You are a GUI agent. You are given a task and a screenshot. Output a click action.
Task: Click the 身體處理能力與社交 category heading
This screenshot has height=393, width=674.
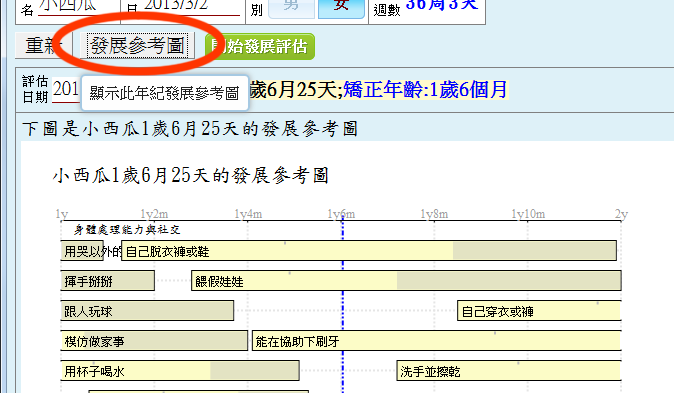click(127, 230)
